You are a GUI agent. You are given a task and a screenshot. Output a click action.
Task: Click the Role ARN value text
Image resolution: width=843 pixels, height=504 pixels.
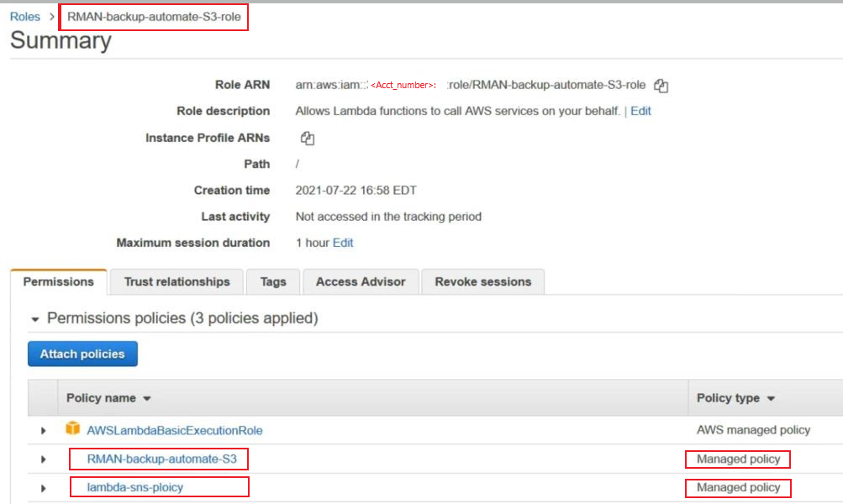(x=471, y=85)
